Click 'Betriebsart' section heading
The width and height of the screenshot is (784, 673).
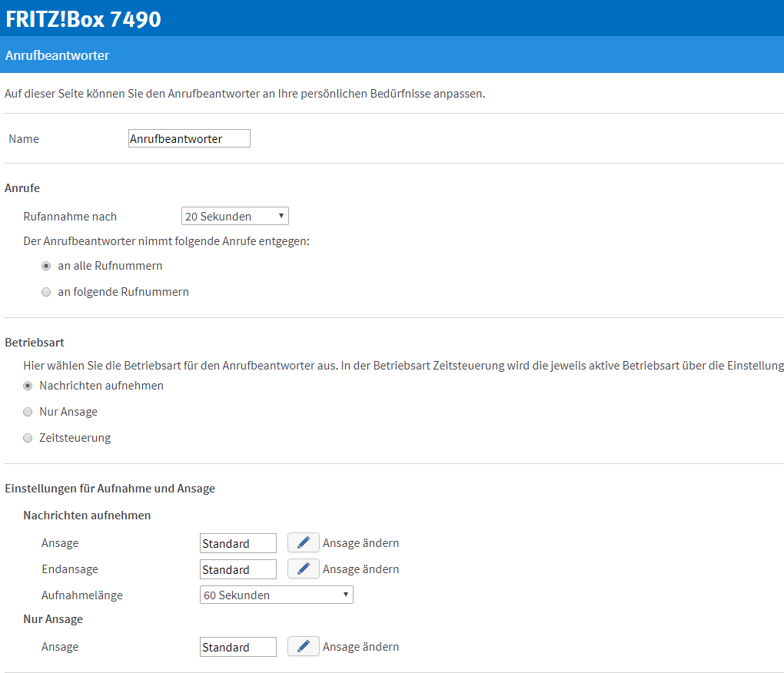point(35,342)
